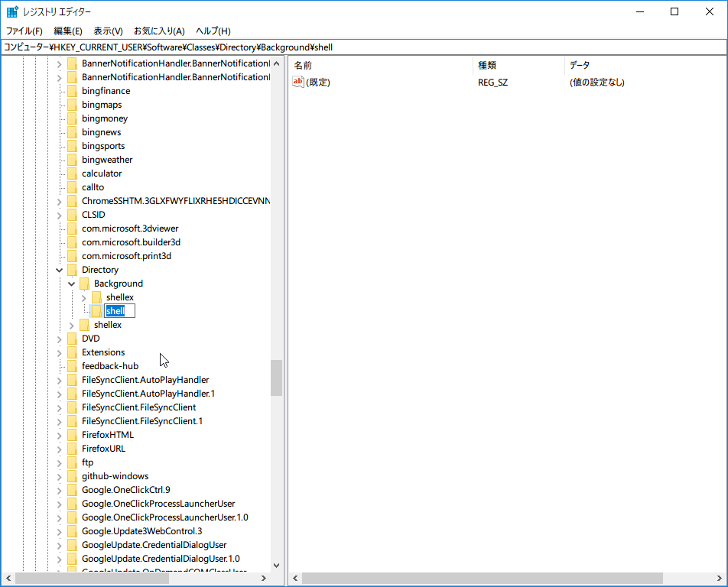Click the folder icon beside github-windows
This screenshot has width=728, height=587.
coord(72,476)
